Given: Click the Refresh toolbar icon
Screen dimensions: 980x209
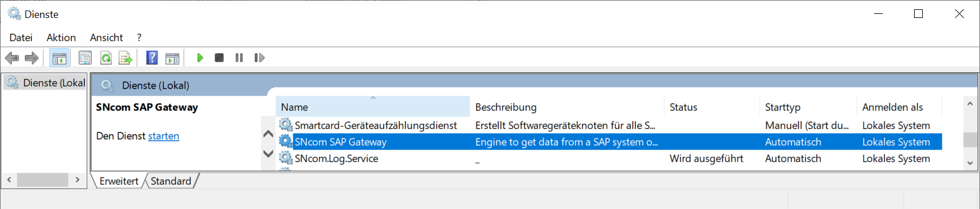Looking at the screenshot, I should coord(106,58).
